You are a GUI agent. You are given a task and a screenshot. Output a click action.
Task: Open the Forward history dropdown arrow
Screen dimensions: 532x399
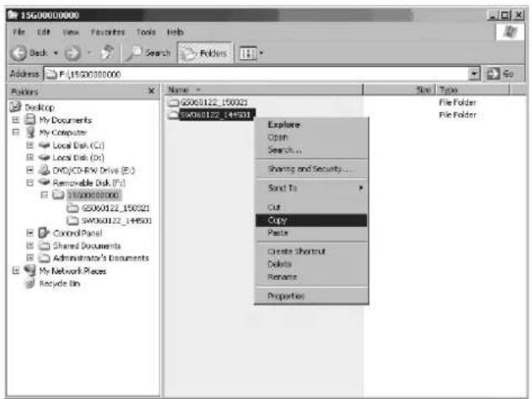pyautogui.click(x=89, y=53)
